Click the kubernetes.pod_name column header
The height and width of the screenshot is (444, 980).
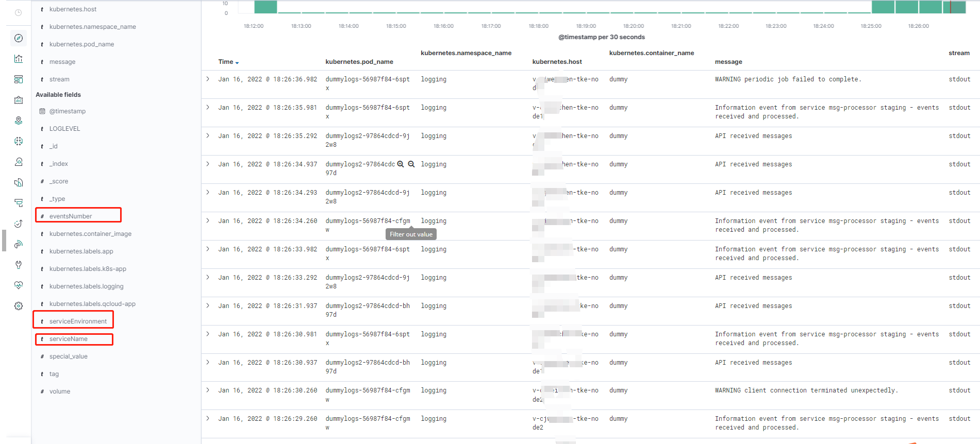(359, 62)
